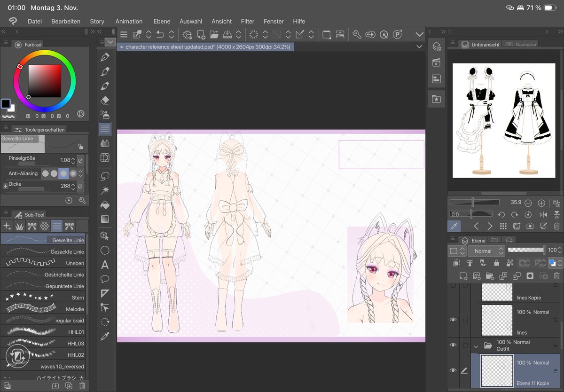
Task: Open the Animation menu
Action: pyautogui.click(x=129, y=21)
